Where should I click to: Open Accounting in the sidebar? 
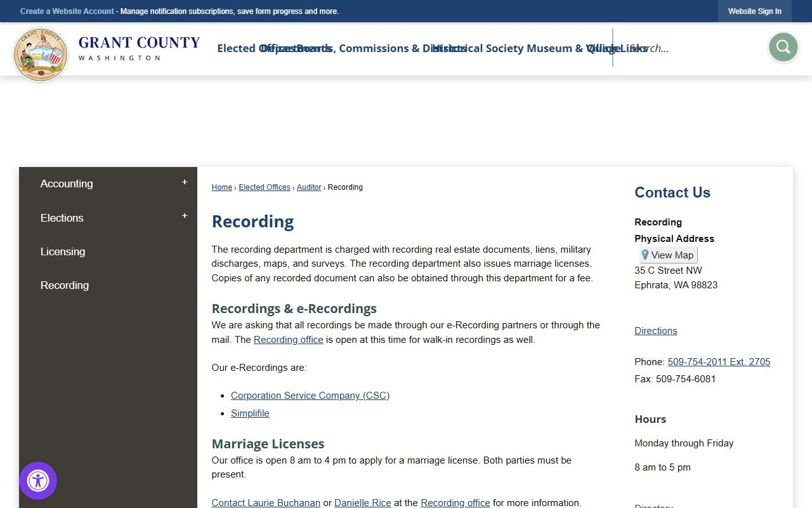coord(67,184)
